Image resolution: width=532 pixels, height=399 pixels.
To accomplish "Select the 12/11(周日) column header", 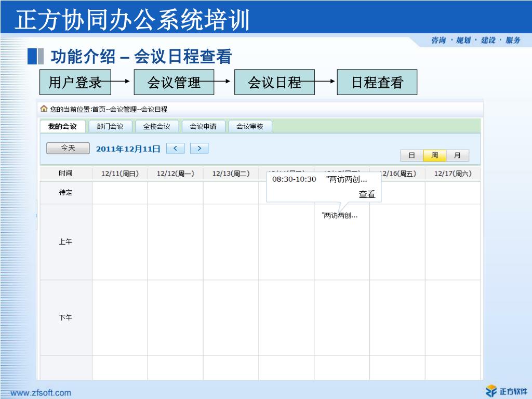I will tap(120, 174).
